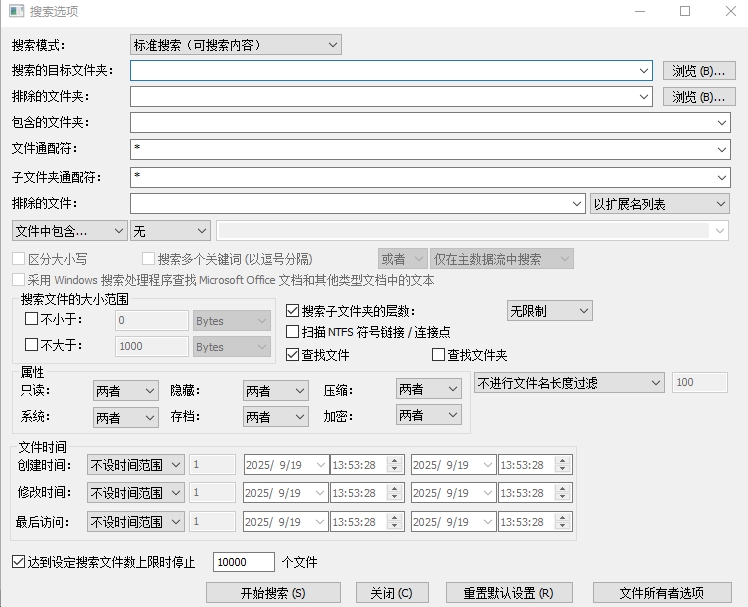Uncheck the 查找文件 checkbox
This screenshot has width=748, height=607.
pyautogui.click(x=293, y=355)
